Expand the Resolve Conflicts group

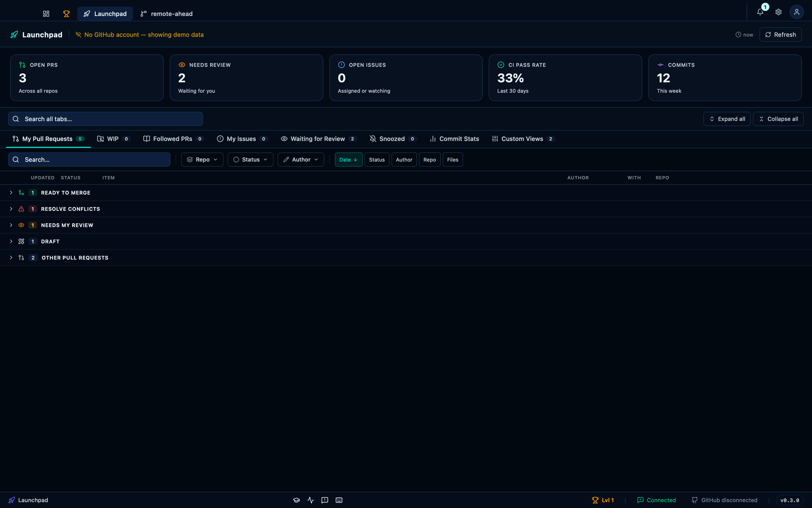(406, 209)
